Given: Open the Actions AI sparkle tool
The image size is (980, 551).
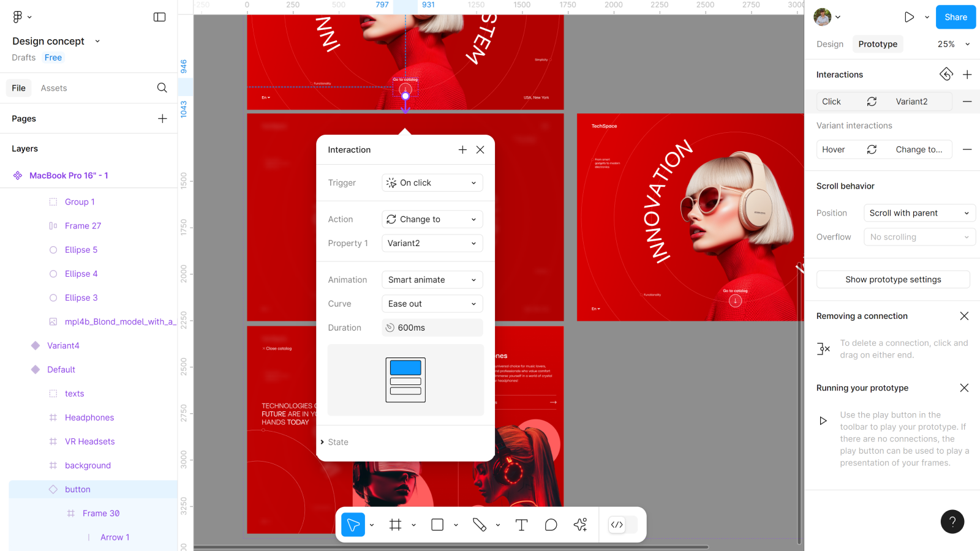Looking at the screenshot, I should click(x=580, y=525).
